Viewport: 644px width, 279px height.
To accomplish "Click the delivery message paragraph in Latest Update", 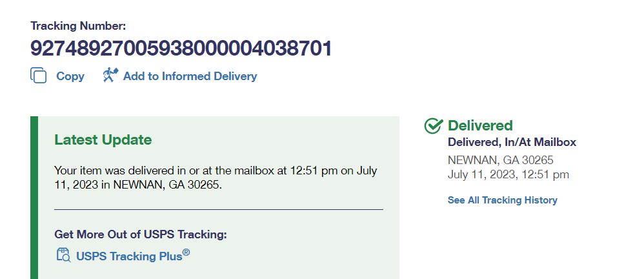I will pyautogui.click(x=216, y=178).
